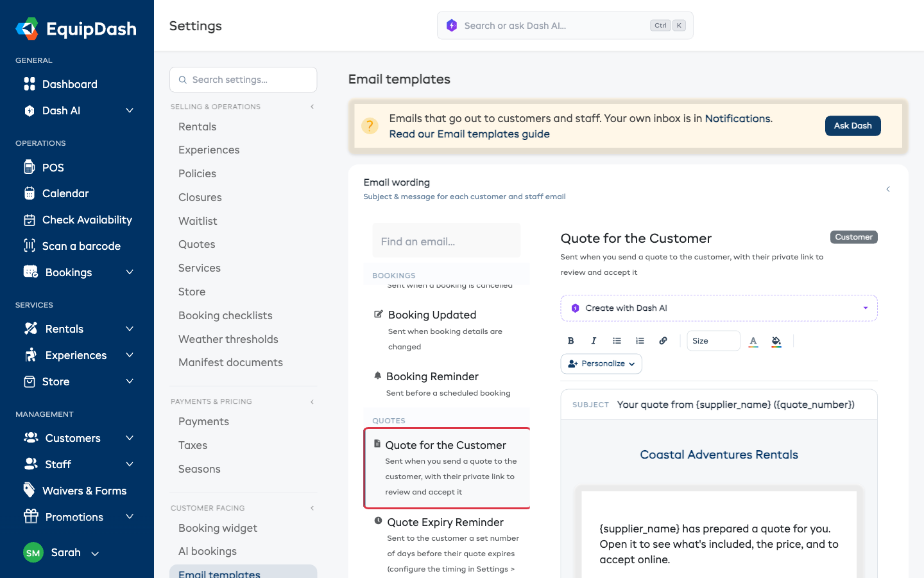This screenshot has width=924, height=578.
Task: Expand the Rentals sidebar submenu
Action: tap(130, 329)
